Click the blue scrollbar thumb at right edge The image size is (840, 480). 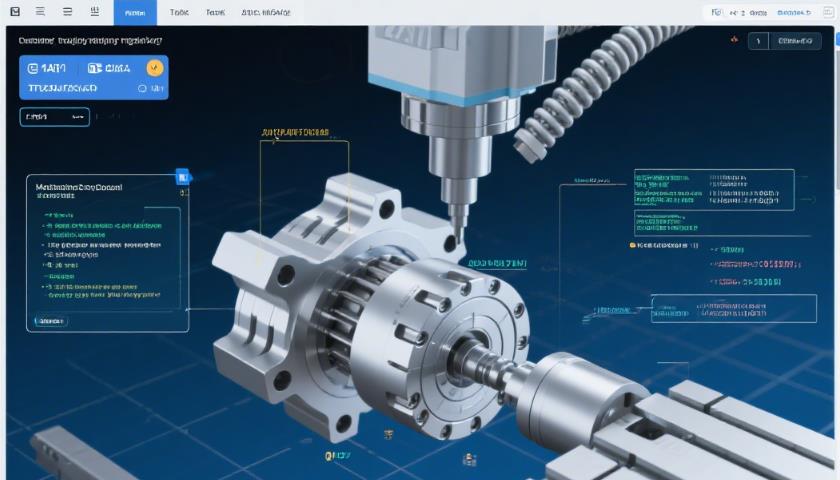[837, 39]
